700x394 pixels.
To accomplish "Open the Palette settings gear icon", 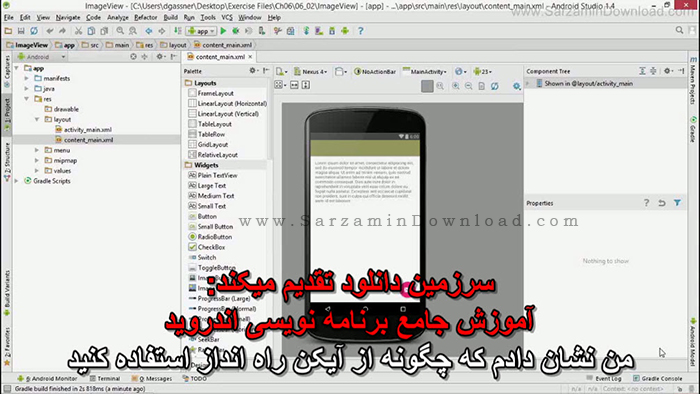I will [253, 71].
